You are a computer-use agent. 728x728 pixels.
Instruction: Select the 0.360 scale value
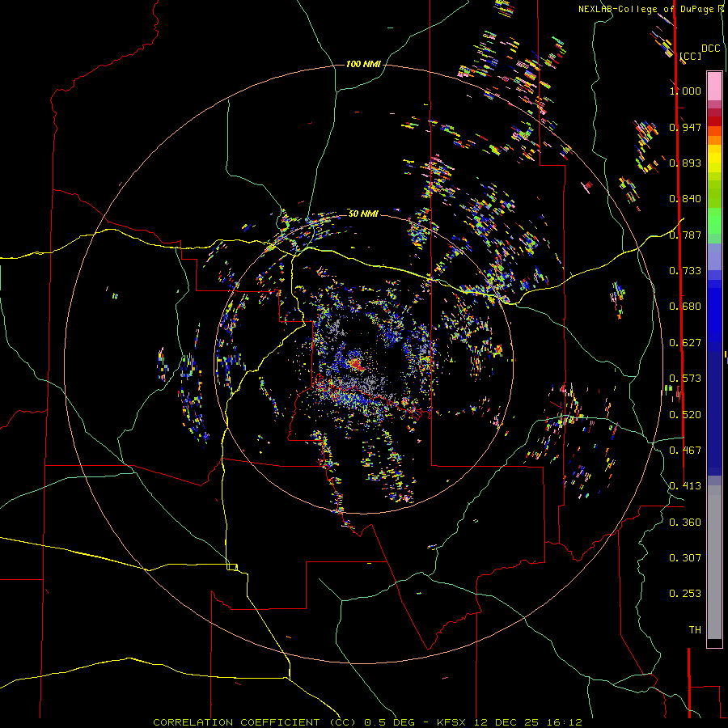(685, 522)
